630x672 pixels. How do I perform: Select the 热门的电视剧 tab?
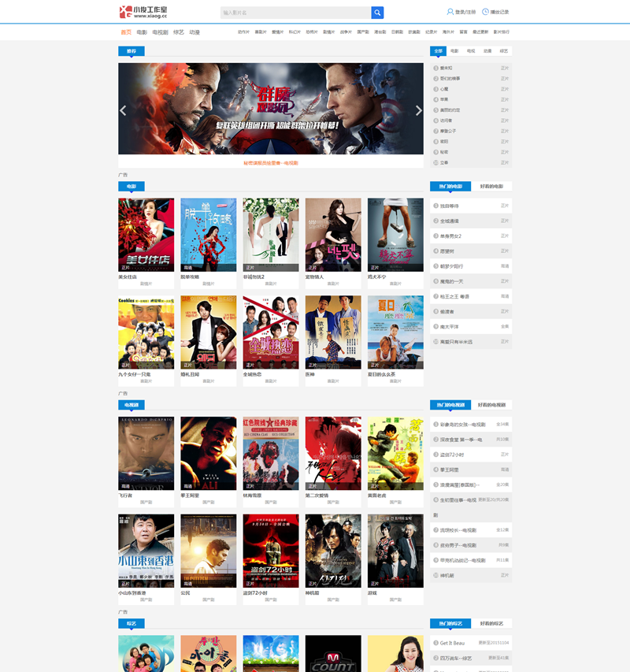tap(450, 405)
